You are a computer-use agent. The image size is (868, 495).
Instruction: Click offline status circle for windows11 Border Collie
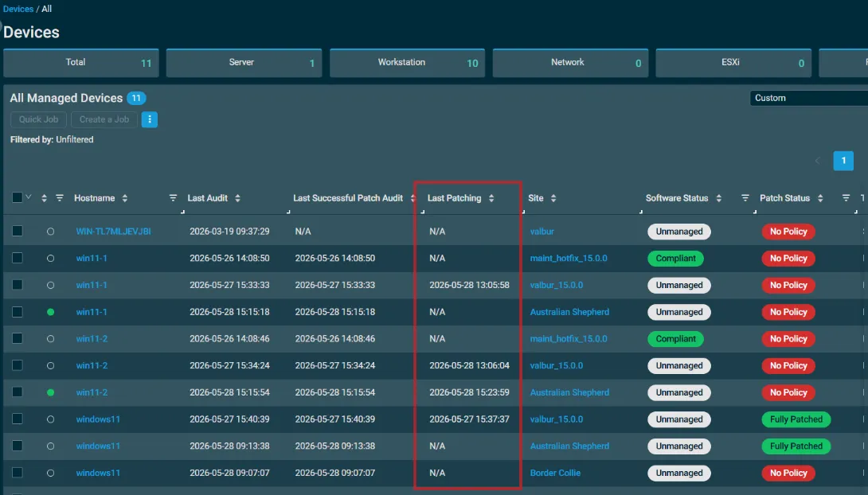[x=50, y=473]
